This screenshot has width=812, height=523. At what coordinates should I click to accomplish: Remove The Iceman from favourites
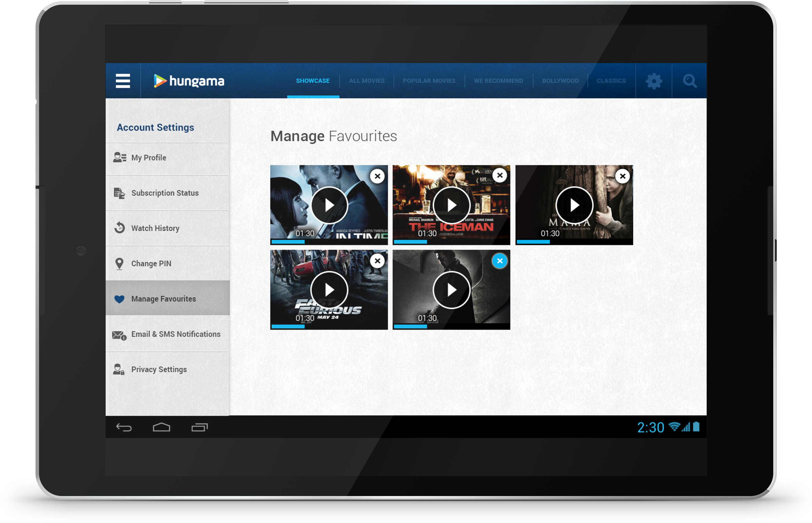point(500,175)
